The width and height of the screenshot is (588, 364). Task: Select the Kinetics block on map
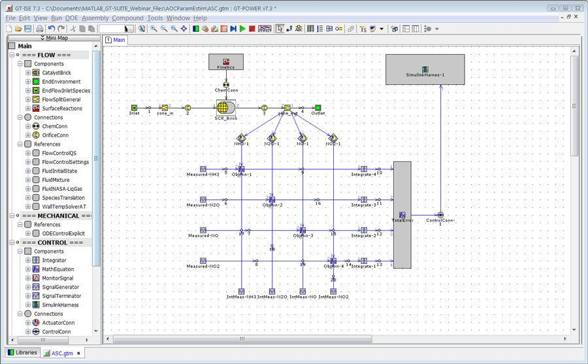[x=226, y=61]
